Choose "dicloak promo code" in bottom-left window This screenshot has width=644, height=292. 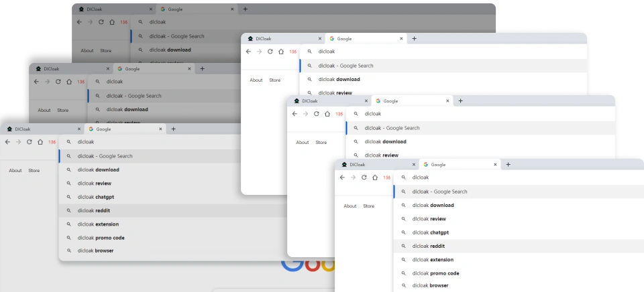click(x=101, y=238)
